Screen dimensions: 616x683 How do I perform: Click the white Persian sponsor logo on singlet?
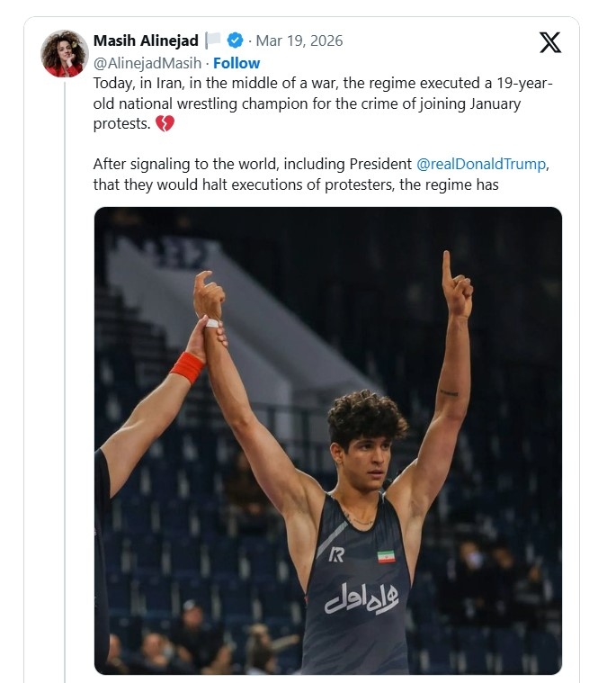pos(362,597)
